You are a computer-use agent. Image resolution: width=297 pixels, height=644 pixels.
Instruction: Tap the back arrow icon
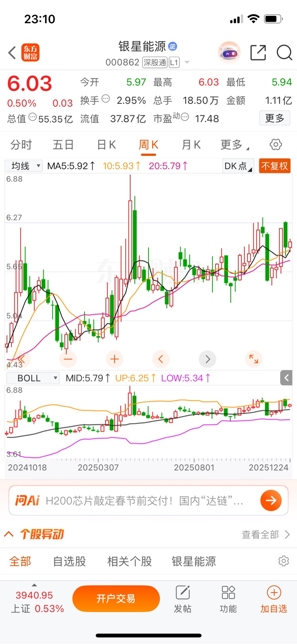12,53
